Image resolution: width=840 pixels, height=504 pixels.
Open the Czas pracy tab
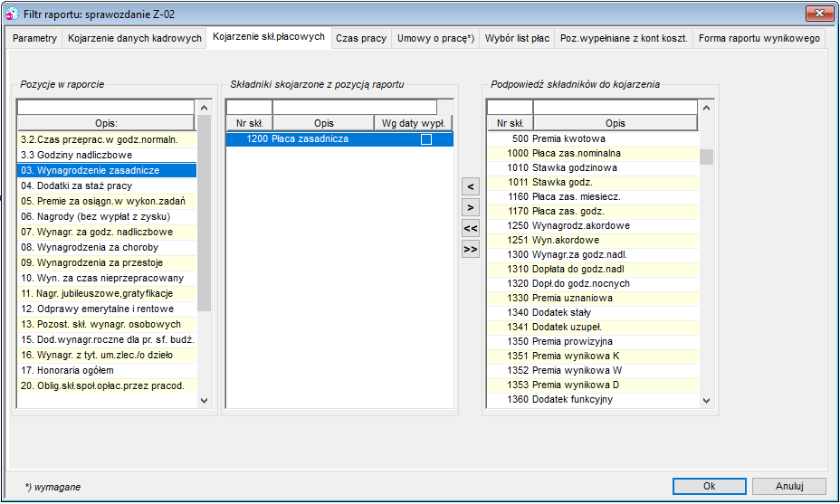[x=361, y=39]
